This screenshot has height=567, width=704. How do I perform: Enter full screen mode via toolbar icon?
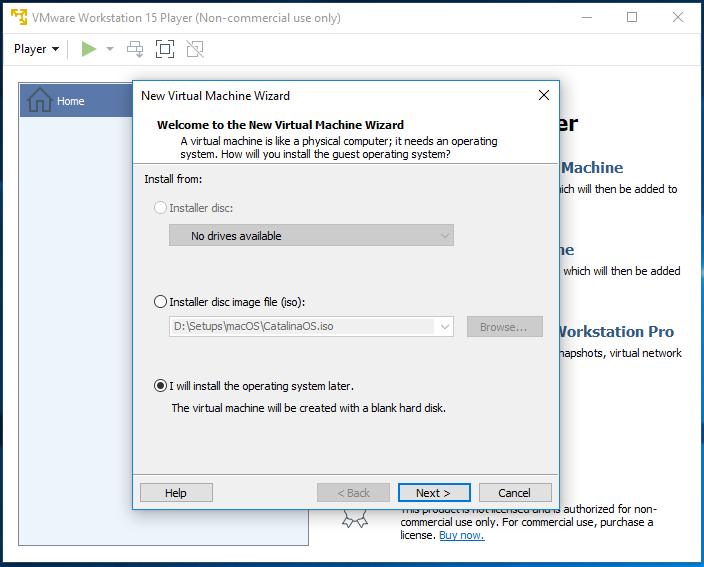[165, 49]
